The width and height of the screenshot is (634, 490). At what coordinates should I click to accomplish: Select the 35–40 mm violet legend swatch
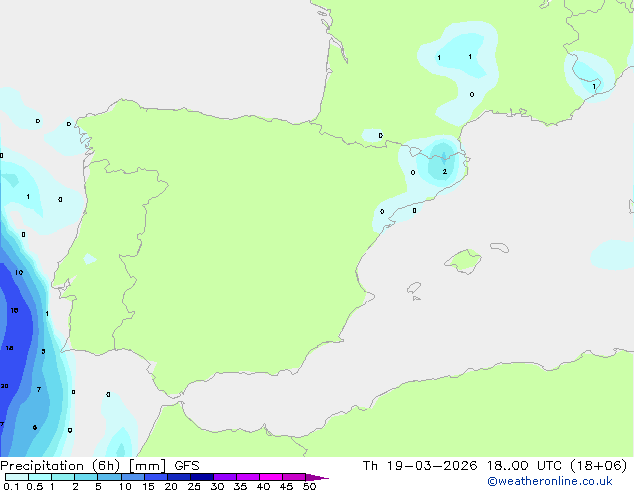(x=248, y=477)
